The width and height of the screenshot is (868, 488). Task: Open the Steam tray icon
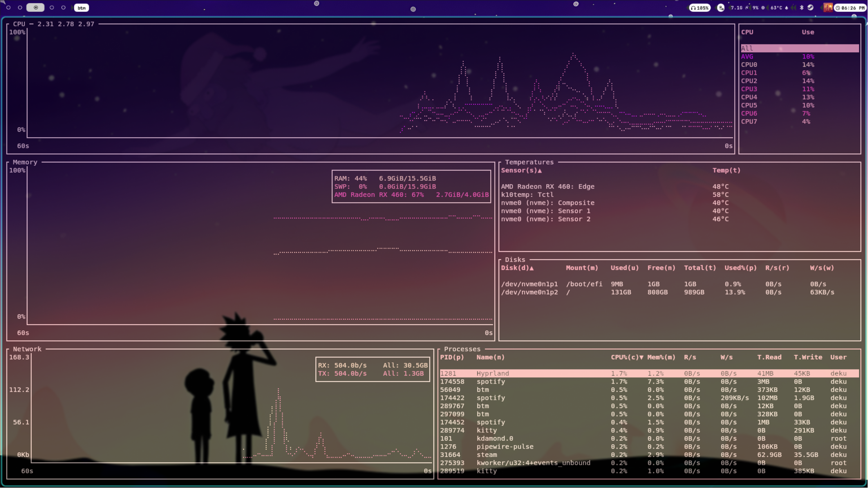click(x=810, y=8)
